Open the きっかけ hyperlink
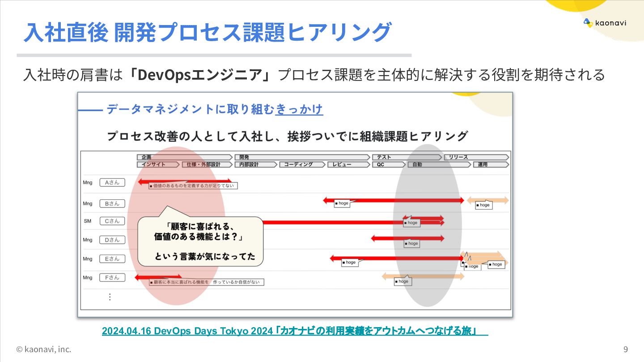 [298, 109]
